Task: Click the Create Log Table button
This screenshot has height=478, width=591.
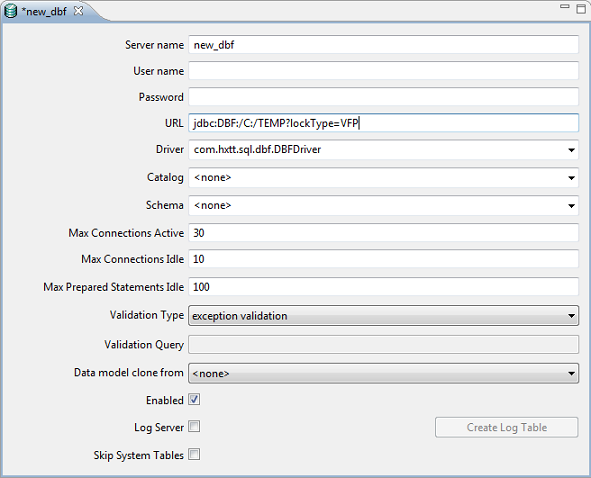Action: point(507,427)
